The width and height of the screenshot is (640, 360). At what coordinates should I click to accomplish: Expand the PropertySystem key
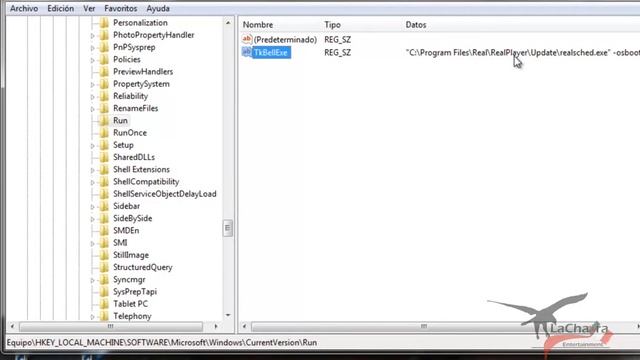92,85
